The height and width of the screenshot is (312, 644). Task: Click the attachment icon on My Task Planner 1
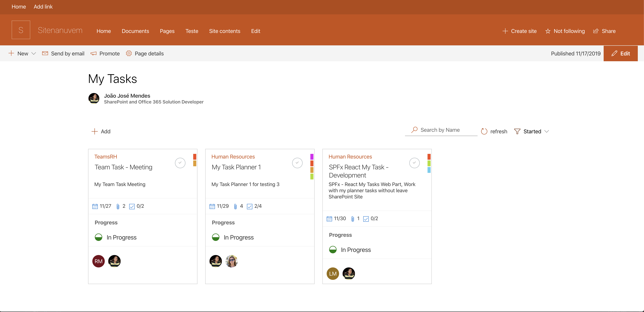[x=235, y=206]
